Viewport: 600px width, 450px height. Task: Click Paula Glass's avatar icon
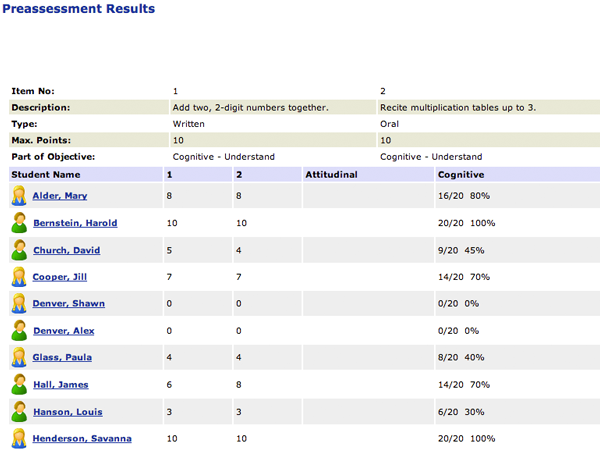coord(19,357)
